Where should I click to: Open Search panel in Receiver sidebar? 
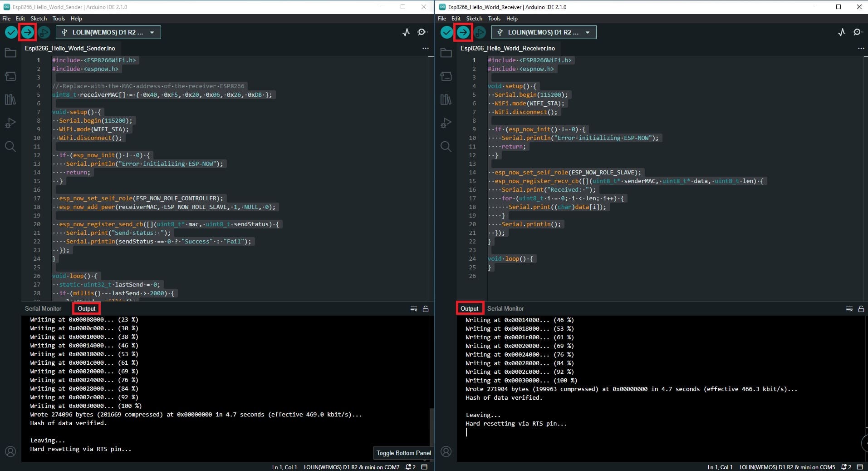446,146
